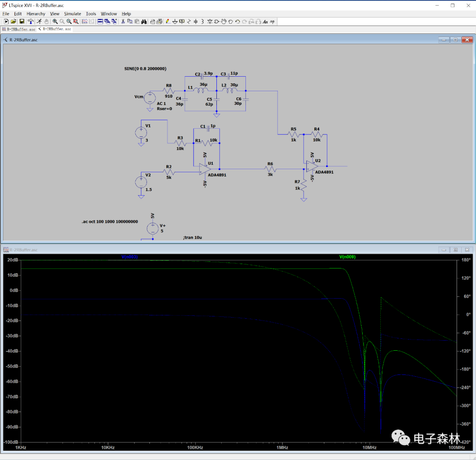Zoom to fit with the crossed magnifier icon

tap(76, 22)
